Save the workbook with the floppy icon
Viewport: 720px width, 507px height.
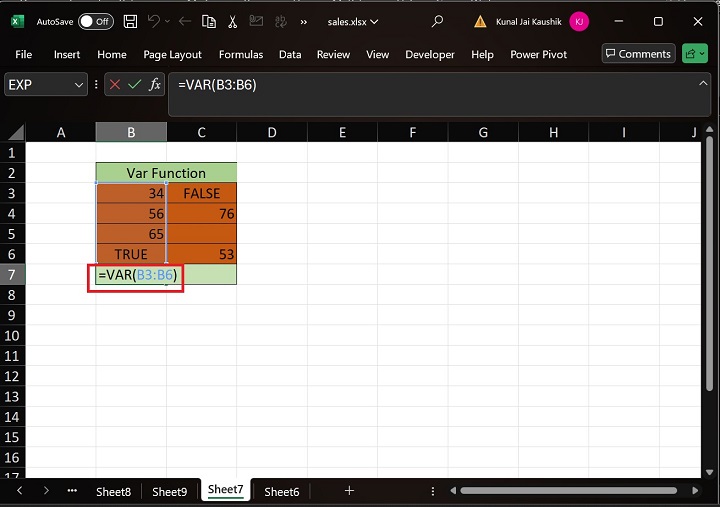click(130, 22)
